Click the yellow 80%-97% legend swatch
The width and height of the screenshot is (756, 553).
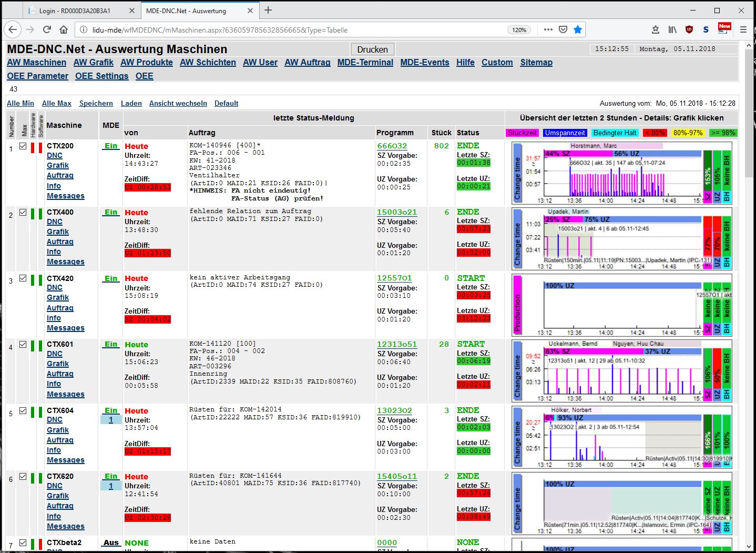click(x=688, y=133)
